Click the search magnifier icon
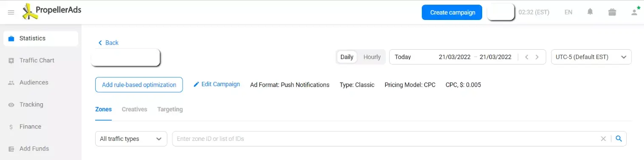This screenshot has height=160, width=644. tap(619, 138)
